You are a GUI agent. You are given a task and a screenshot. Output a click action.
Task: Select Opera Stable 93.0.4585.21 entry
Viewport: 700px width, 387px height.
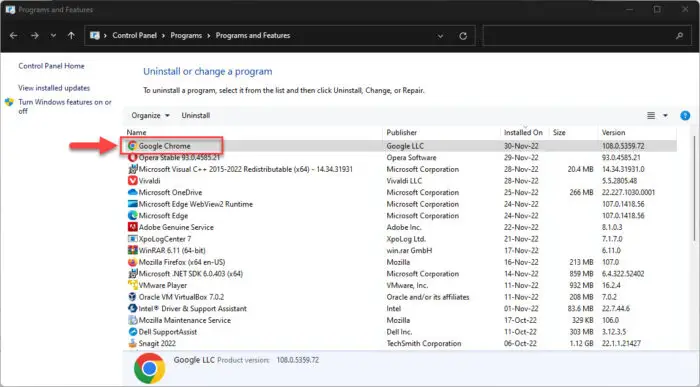click(x=179, y=158)
